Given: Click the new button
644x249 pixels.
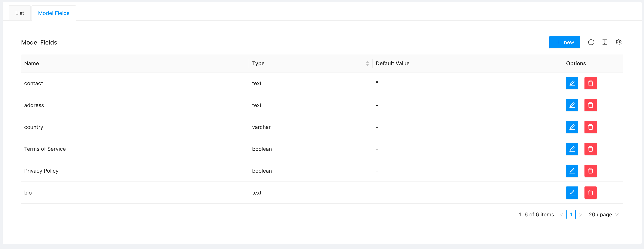Looking at the screenshot, I should coord(564,42).
